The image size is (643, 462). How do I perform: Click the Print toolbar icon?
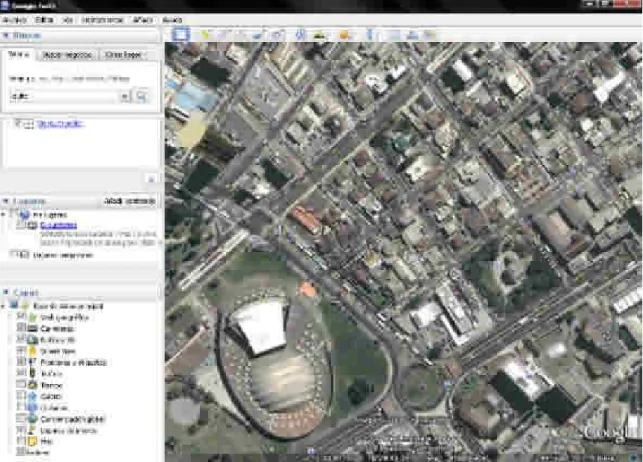412,35
